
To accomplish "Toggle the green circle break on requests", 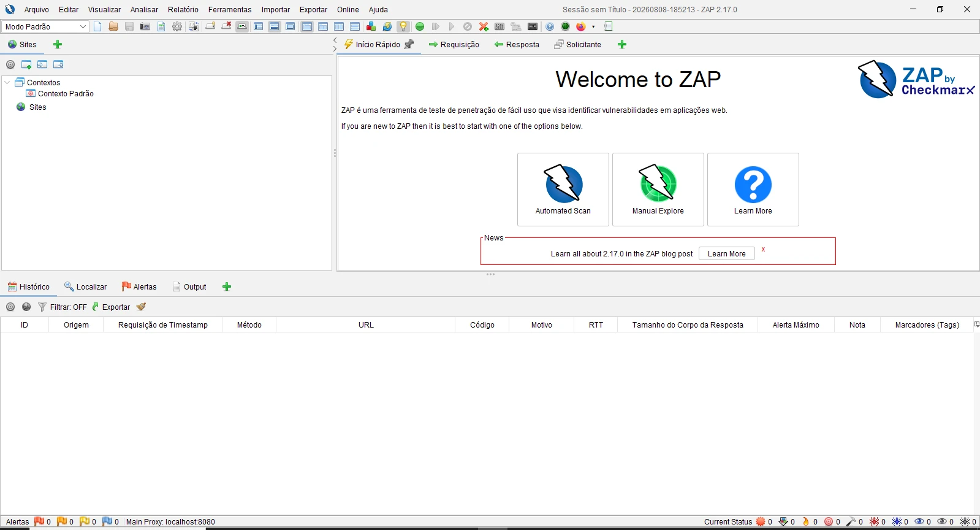I will click(420, 26).
